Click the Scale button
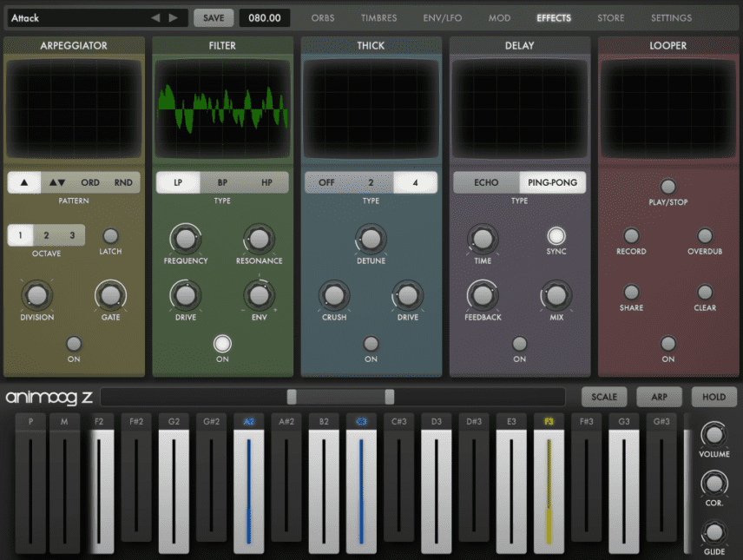 tap(604, 397)
